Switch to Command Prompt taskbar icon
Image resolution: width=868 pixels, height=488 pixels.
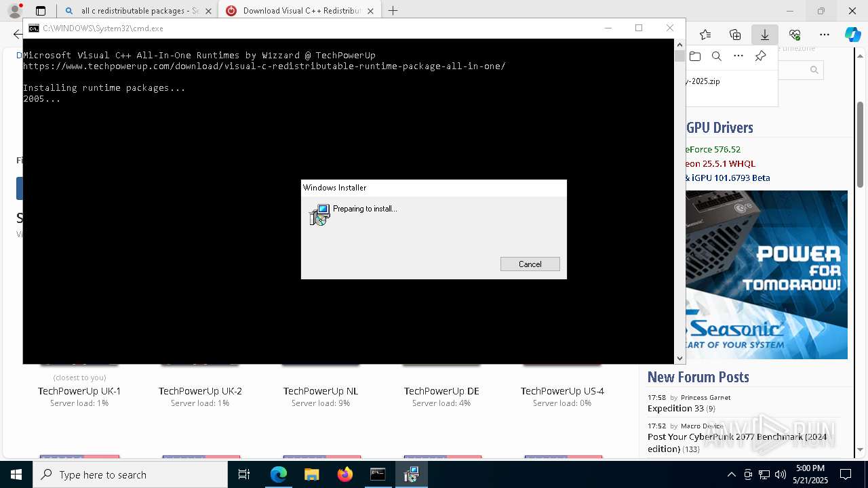[378, 474]
